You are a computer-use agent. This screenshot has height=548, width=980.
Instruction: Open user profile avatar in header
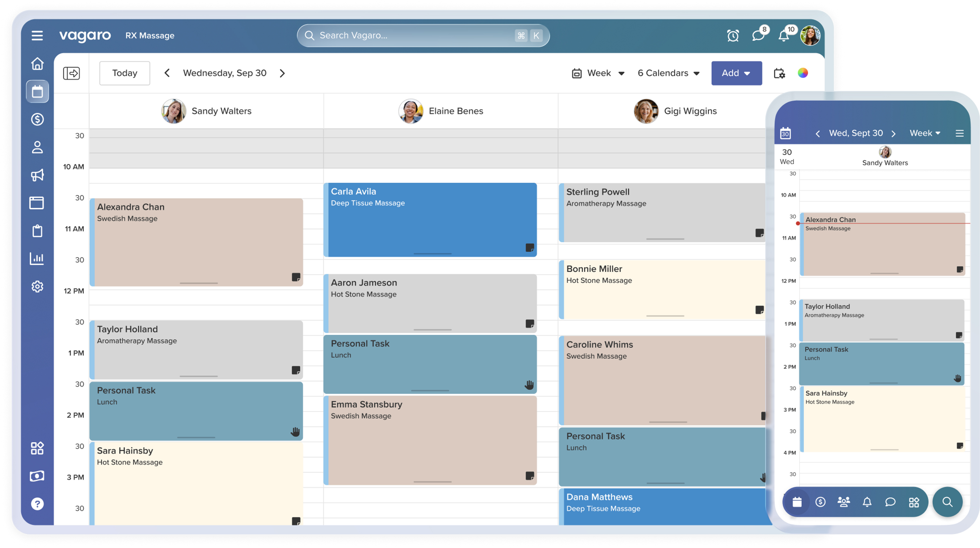point(810,35)
